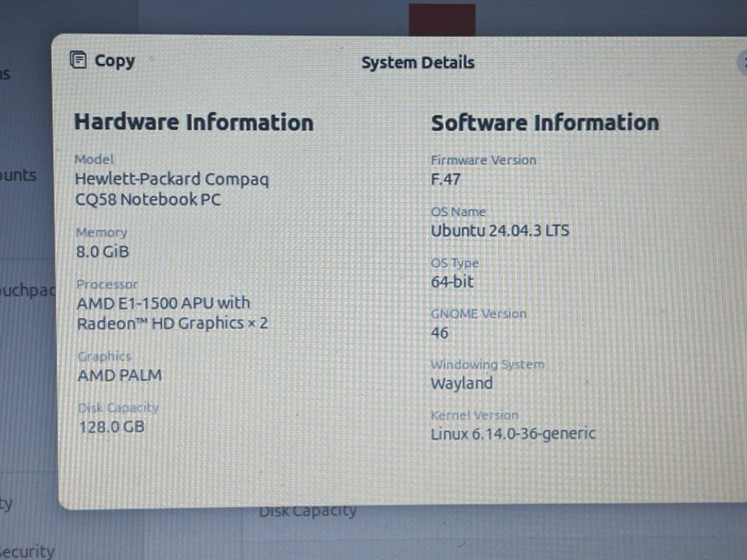747x560 pixels.
Task: Click the Memory label
Action: pyautogui.click(x=101, y=232)
